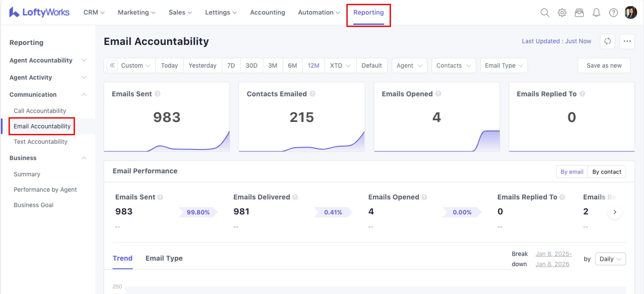Open the help question mark icon
644x294 pixels.
[613, 12]
